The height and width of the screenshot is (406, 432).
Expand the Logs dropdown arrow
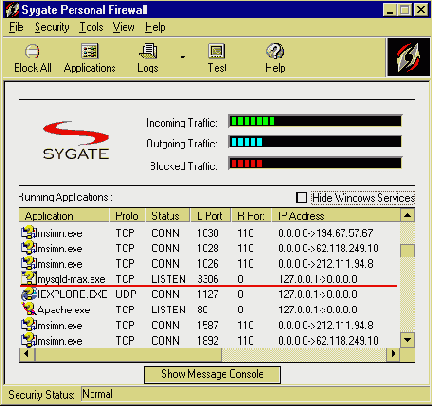(x=183, y=57)
